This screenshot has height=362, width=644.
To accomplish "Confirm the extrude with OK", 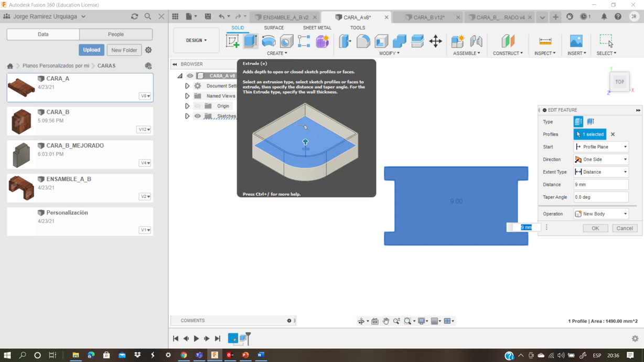I will click(595, 228).
